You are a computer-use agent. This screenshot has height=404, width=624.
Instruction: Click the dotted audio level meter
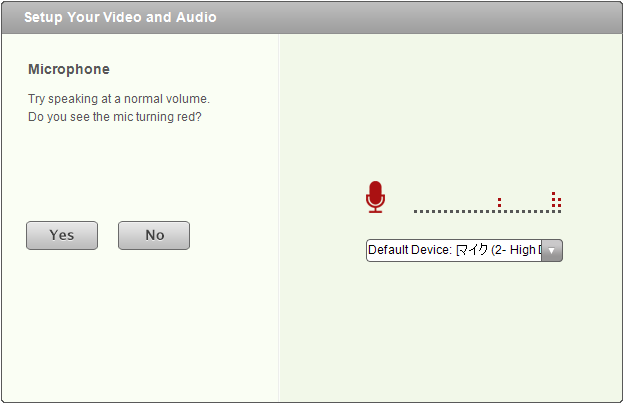click(488, 203)
